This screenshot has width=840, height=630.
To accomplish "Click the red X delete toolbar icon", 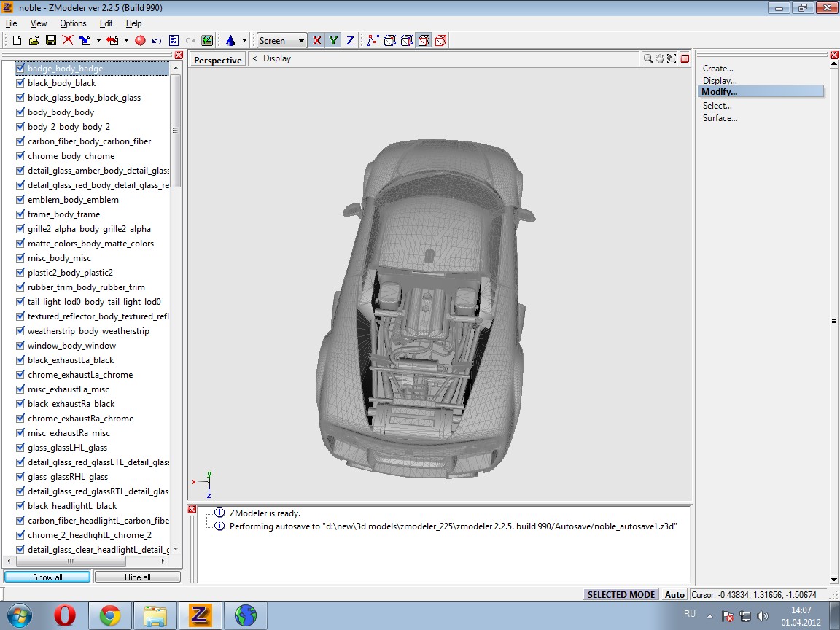I will pos(68,41).
